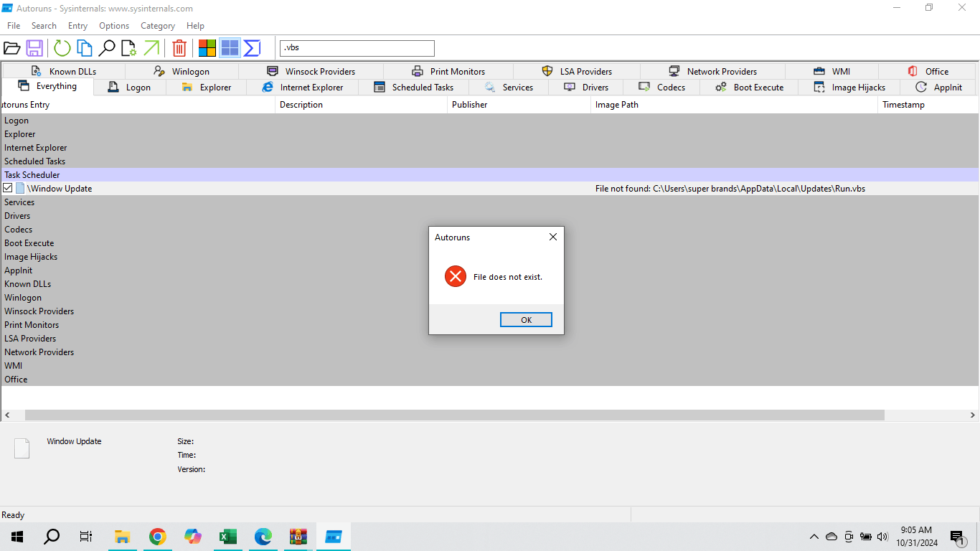Close the Autoruns error dialog

(x=552, y=237)
